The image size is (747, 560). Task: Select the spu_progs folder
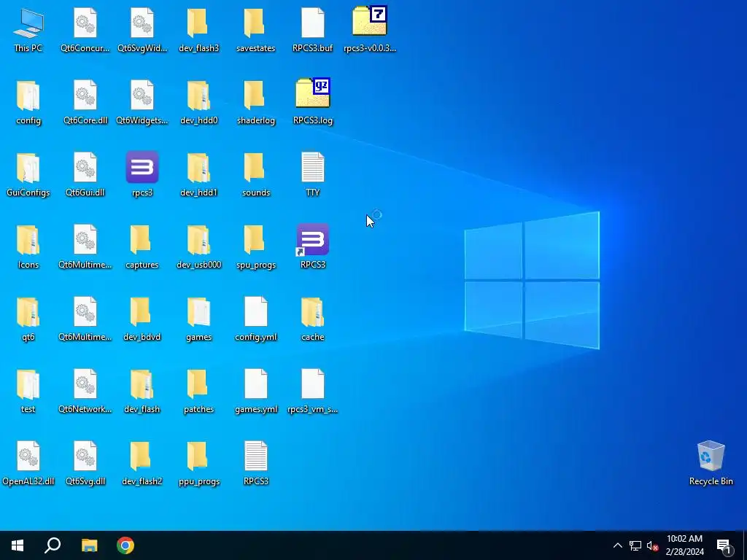pyautogui.click(x=256, y=246)
